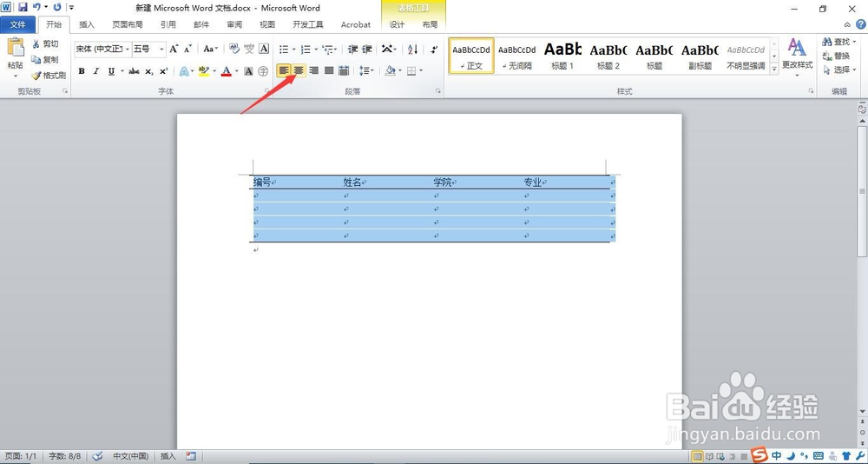Click distributed alignment icon
The image size is (868, 464).
coord(344,70)
